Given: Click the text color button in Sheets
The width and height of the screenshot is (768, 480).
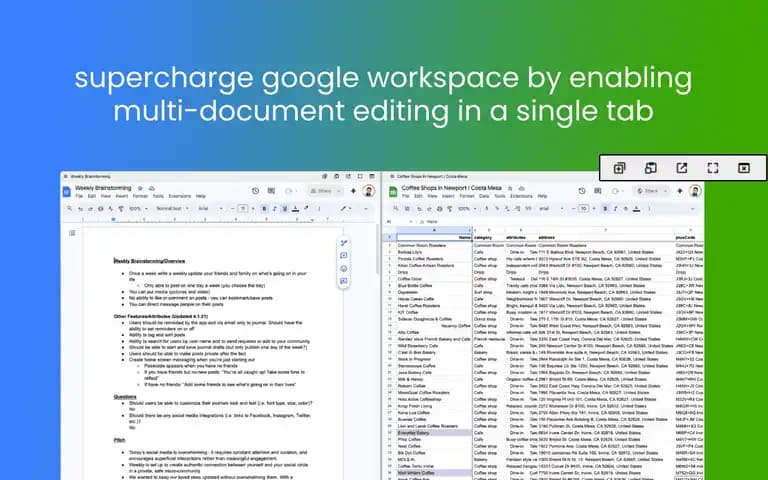Looking at the screenshot, I should click(636, 209).
